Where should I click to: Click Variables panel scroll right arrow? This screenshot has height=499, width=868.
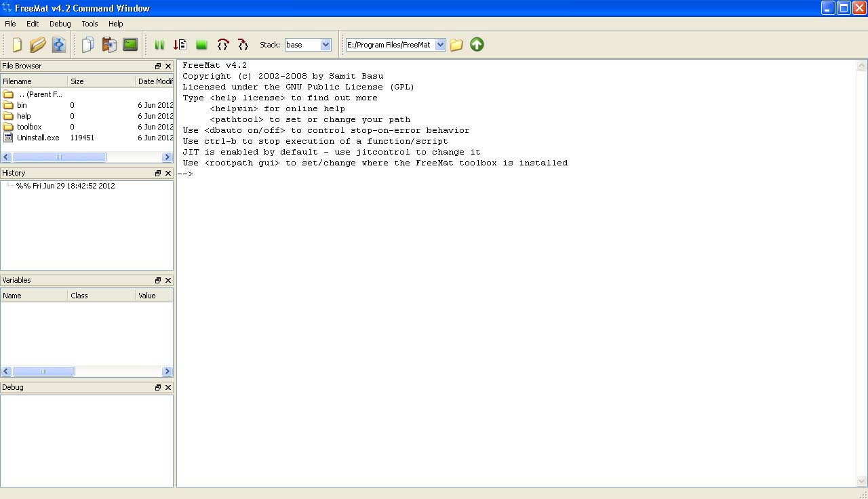click(167, 372)
